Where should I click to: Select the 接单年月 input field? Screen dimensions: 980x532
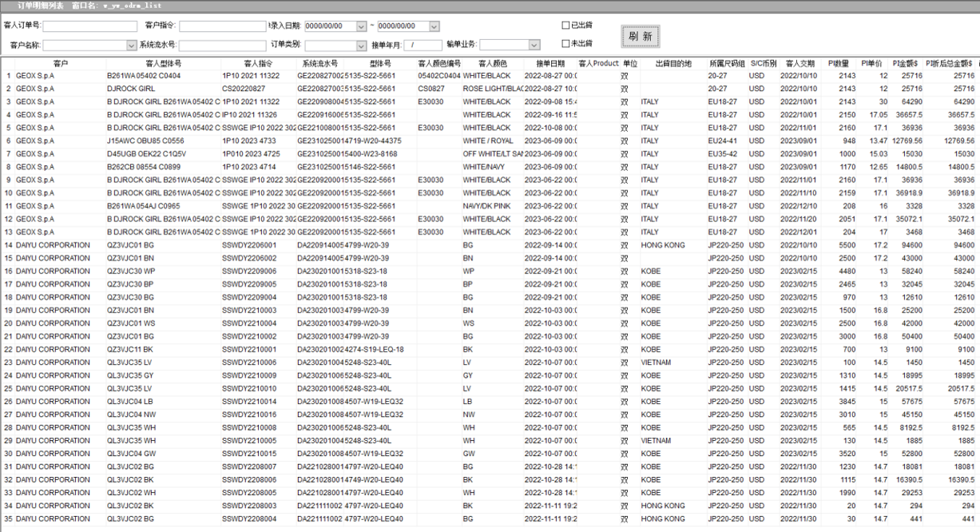423,46
